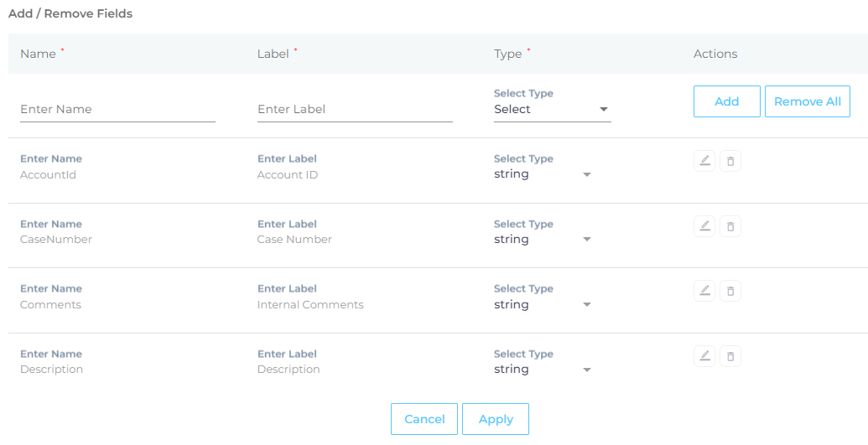The image size is (868, 445).
Task: Apply the field changes
Action: point(496,419)
